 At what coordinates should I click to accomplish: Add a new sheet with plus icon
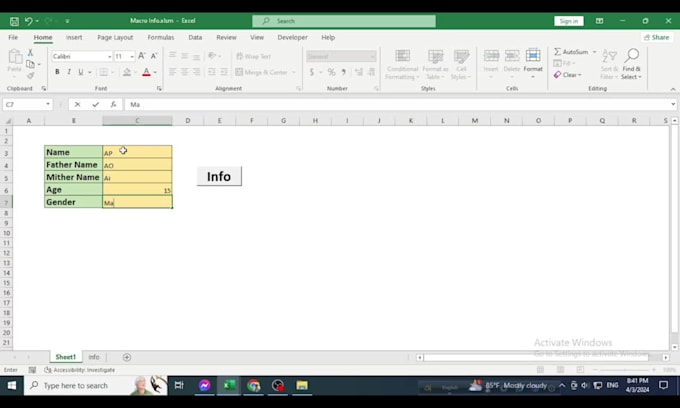coord(127,357)
